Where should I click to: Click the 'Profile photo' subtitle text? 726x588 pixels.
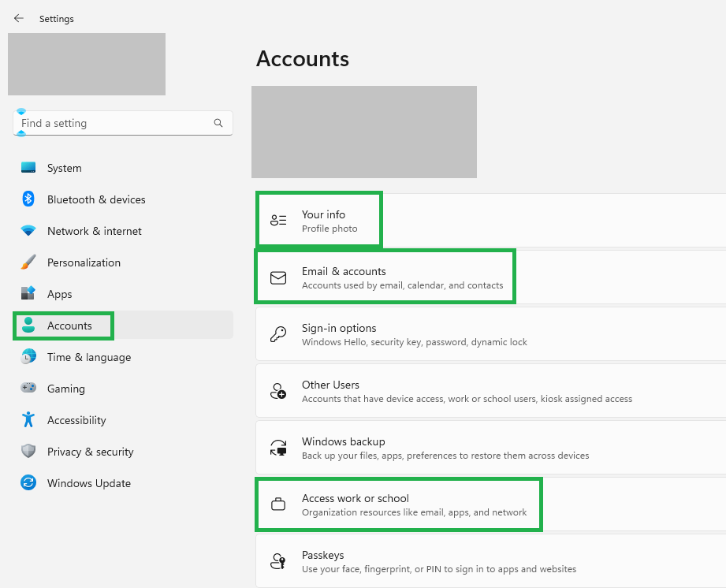[329, 229]
